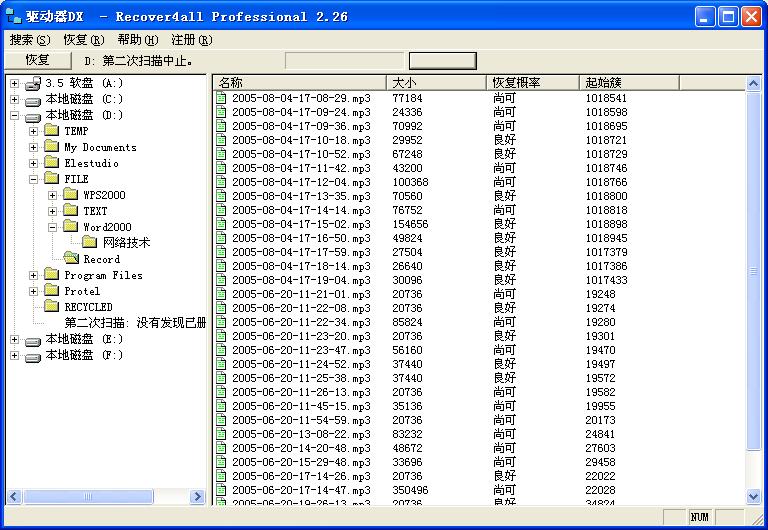Screen dimensions: 768x530
Task: Select local disk C: drive icon
Action: [x=33, y=99]
